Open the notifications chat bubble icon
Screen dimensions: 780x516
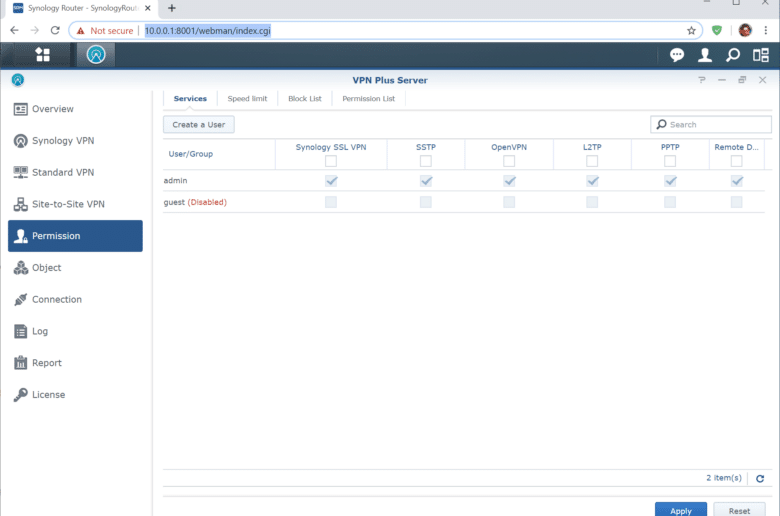(677, 55)
